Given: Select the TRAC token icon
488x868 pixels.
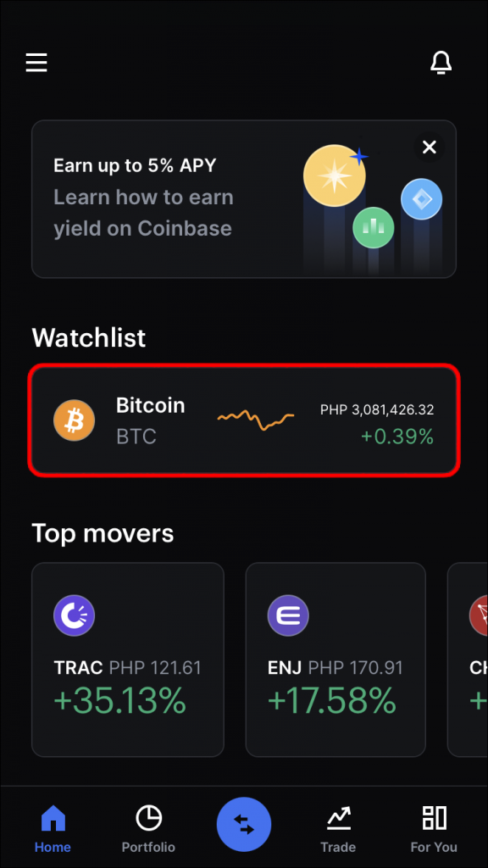Looking at the screenshot, I should pos(75,615).
